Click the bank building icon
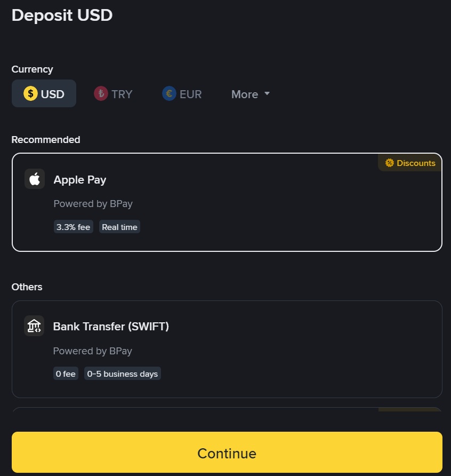 tap(34, 326)
